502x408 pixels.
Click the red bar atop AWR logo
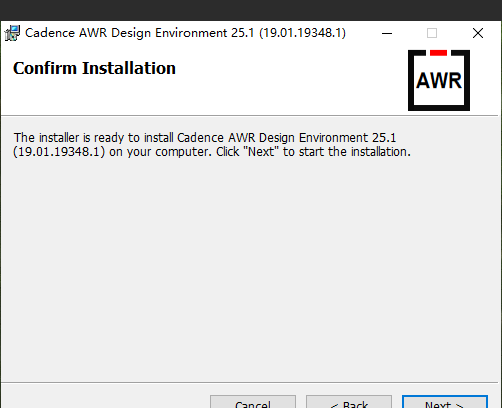click(x=438, y=53)
